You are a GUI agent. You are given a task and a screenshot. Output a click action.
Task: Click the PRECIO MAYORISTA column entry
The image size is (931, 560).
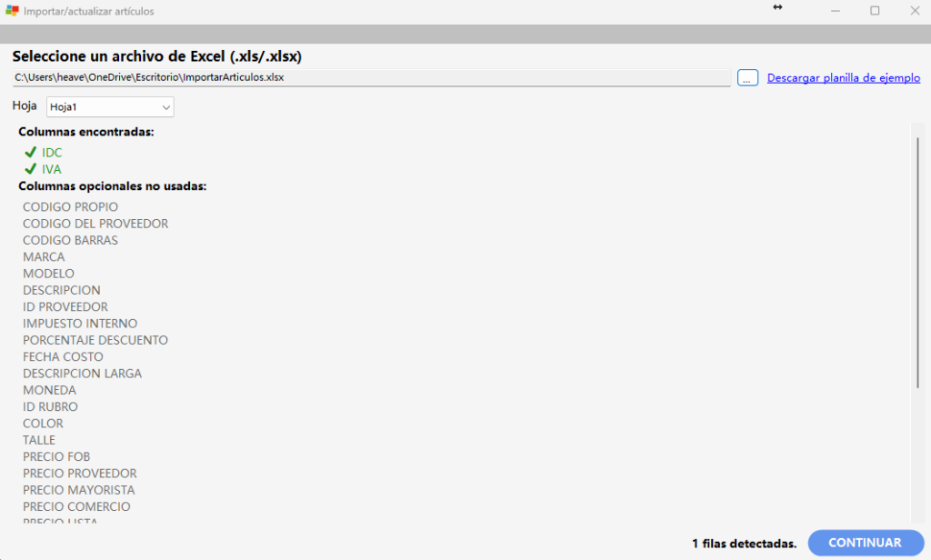click(x=79, y=490)
